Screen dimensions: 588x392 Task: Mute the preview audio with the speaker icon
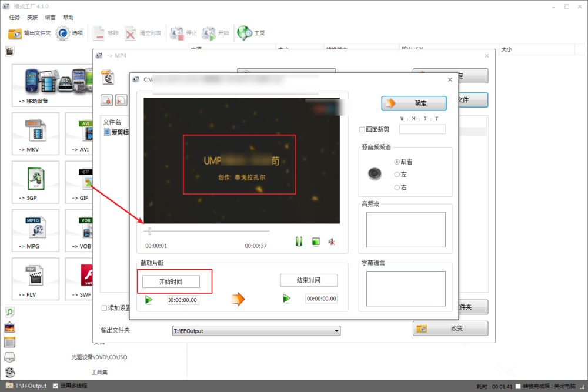(x=332, y=242)
